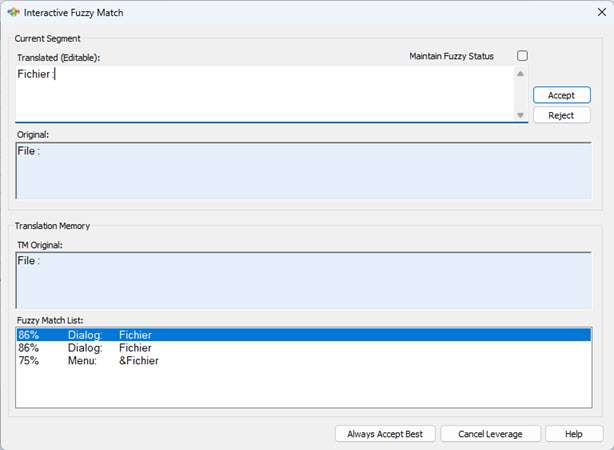Click the scroll up arrow in the translation box

[519, 73]
